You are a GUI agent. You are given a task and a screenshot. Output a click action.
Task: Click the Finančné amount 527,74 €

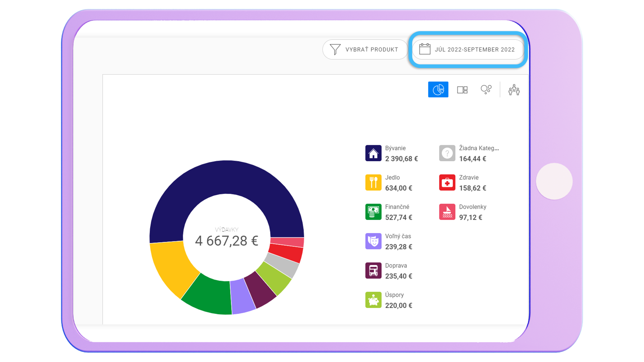click(398, 218)
